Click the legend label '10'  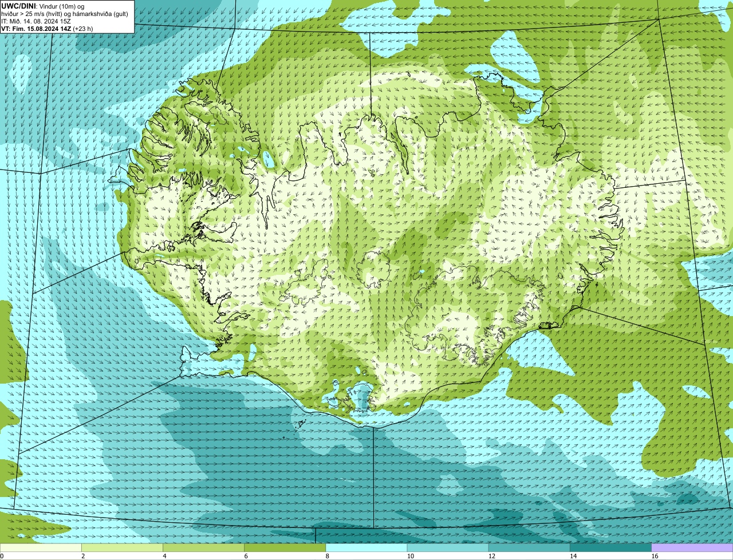coord(410,556)
